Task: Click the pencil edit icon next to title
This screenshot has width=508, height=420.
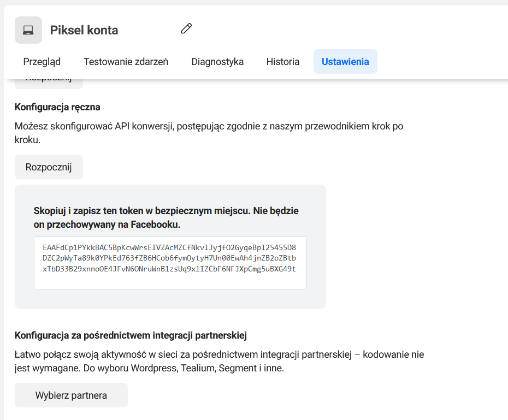Action: coord(186,28)
